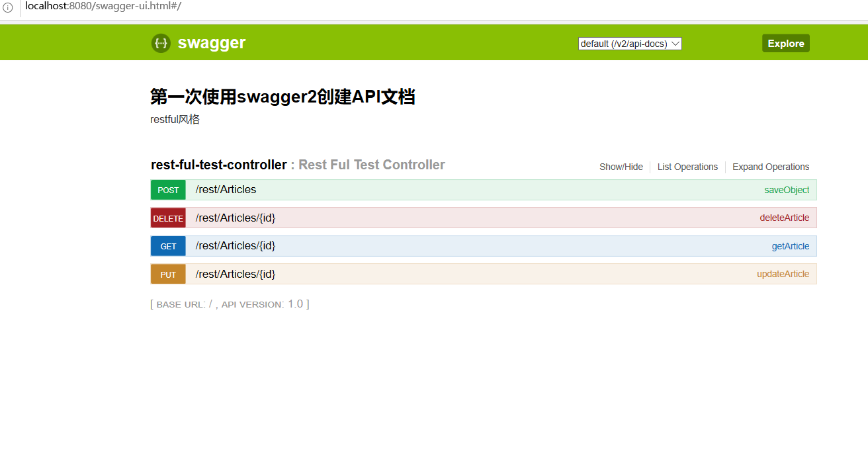The width and height of the screenshot is (868, 459).
Task: Click the localhost:8080 address bar URL
Action: pyautogui.click(x=103, y=6)
